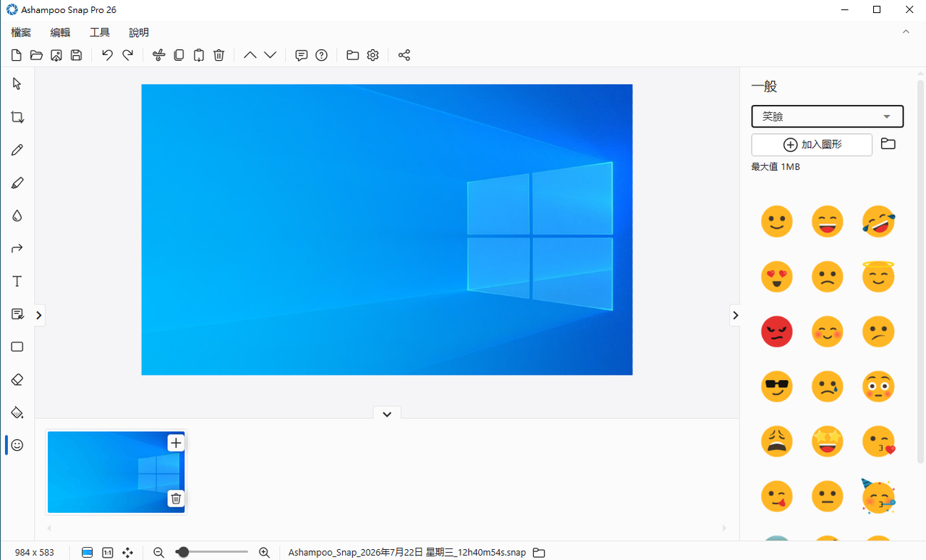Viewport: 926px width, 560px height.
Task: Delete the thumbnail with its trash button
Action: (x=176, y=499)
